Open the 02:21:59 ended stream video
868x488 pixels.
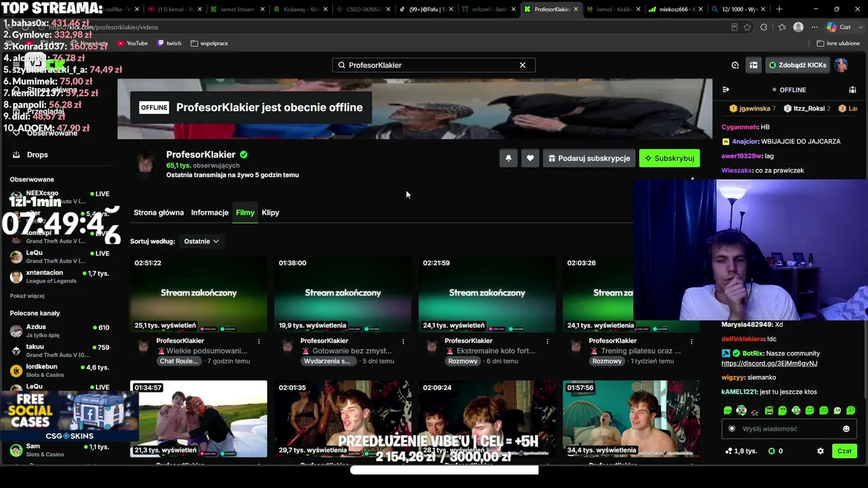[x=487, y=294]
